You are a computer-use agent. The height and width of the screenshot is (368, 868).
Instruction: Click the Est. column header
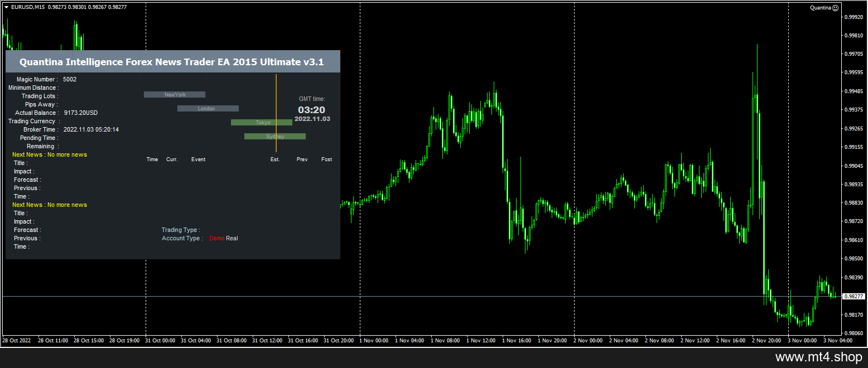pos(275,159)
